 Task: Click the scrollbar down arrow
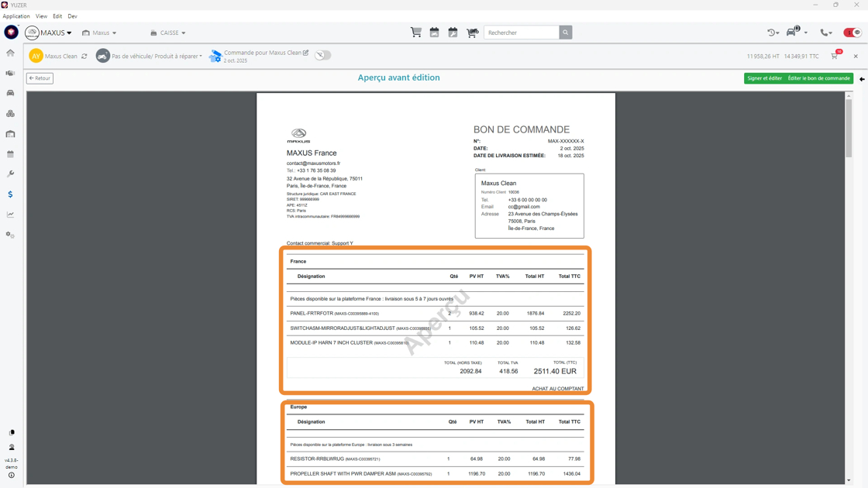pos(849,481)
